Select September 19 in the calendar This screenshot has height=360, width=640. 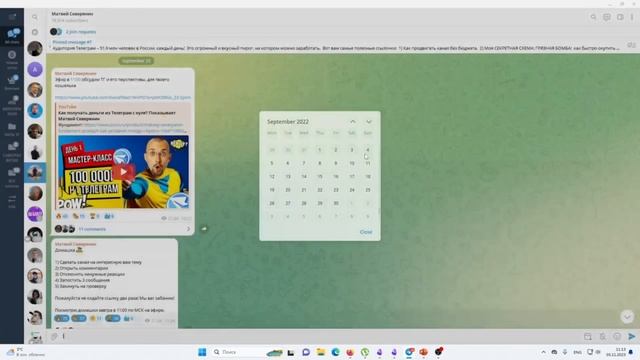[272, 190]
